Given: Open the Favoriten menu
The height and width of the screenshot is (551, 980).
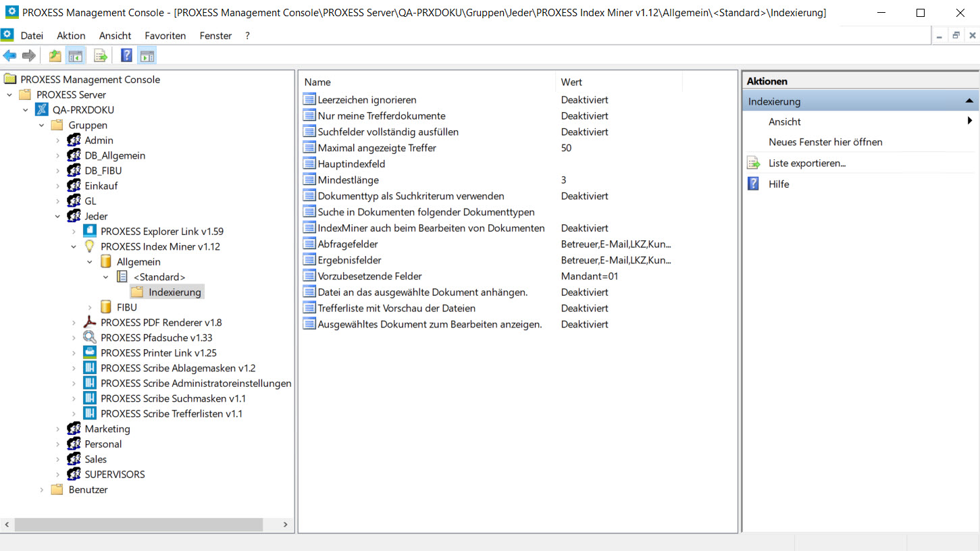Looking at the screenshot, I should 165,36.
